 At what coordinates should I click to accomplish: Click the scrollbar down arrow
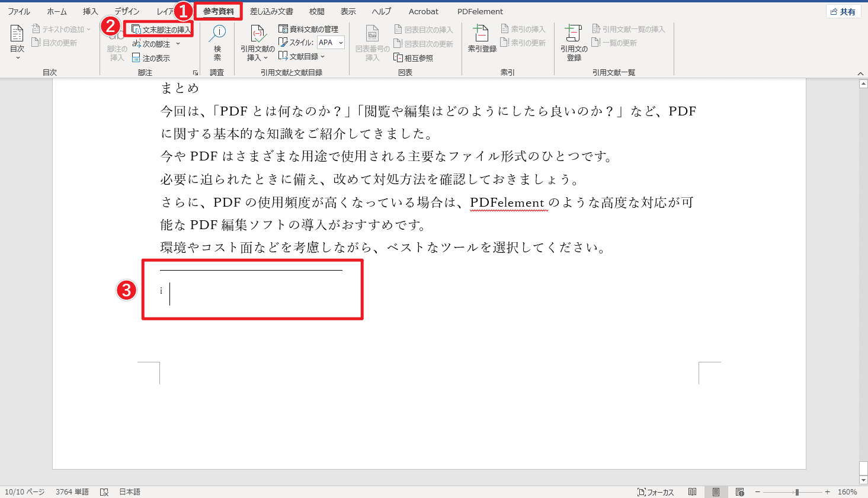pos(863,480)
